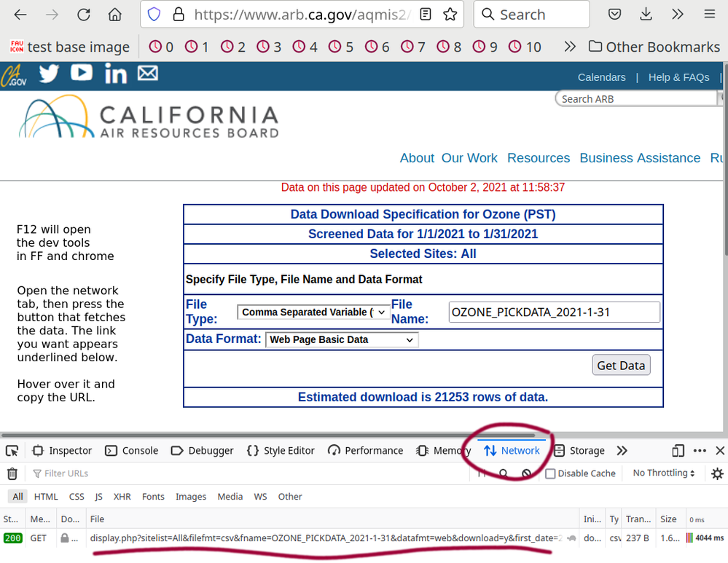Open the request blocking icon
Image resolution: width=728 pixels, height=563 pixels.
coord(526,473)
